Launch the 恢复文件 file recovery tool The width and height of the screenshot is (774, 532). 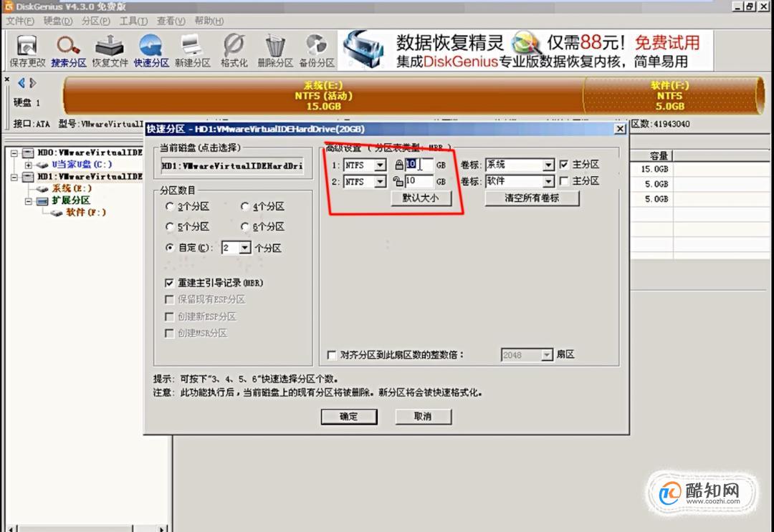110,51
